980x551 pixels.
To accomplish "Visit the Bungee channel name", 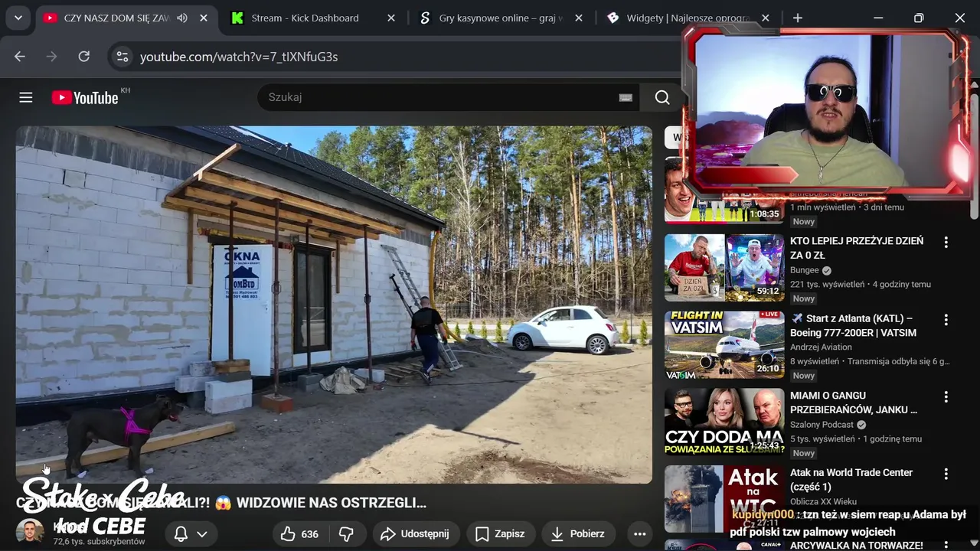I will 805,270.
